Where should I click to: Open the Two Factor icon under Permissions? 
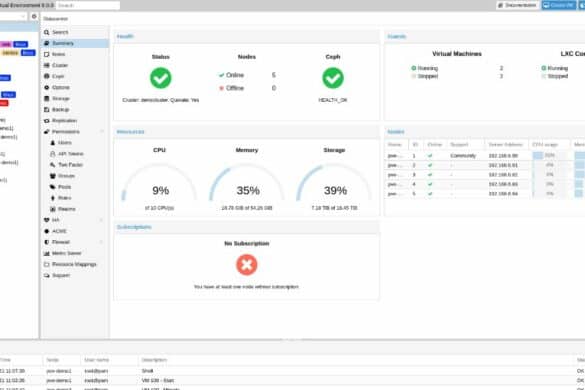(53, 165)
